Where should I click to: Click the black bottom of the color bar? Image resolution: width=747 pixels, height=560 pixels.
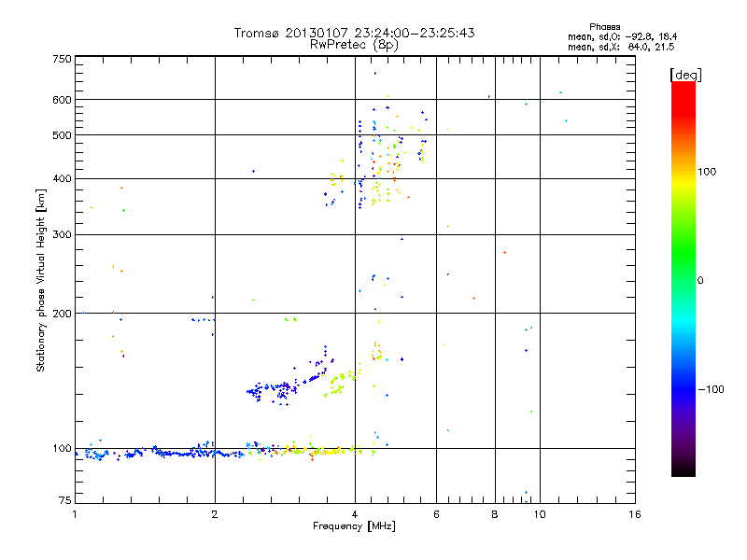684,469
